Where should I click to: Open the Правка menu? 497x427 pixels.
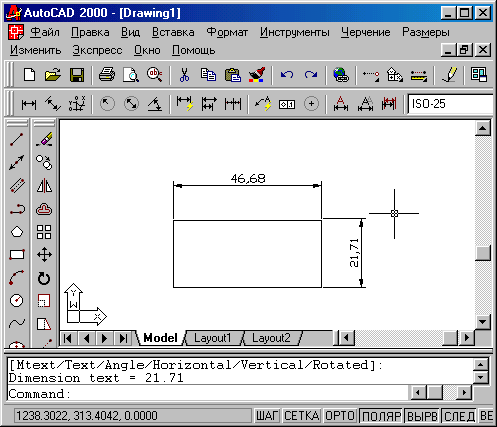[90, 32]
